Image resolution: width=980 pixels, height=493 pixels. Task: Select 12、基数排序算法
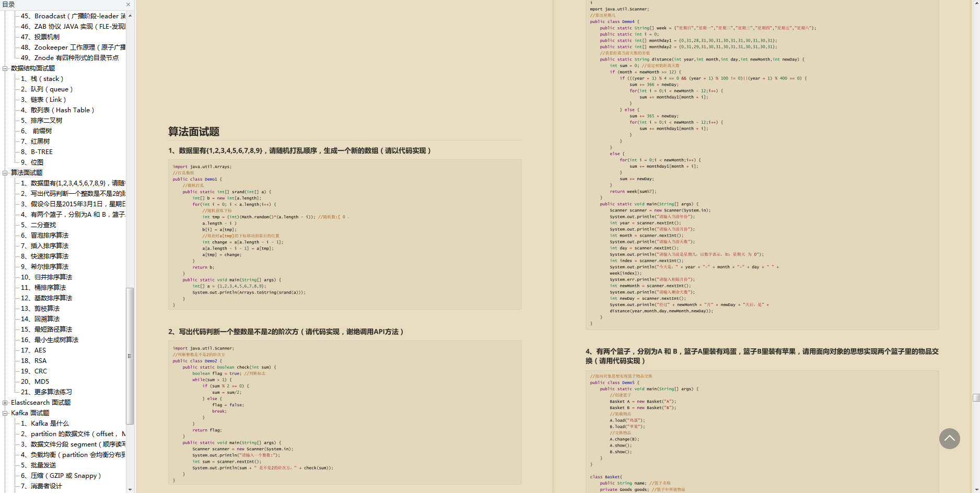[x=46, y=298]
